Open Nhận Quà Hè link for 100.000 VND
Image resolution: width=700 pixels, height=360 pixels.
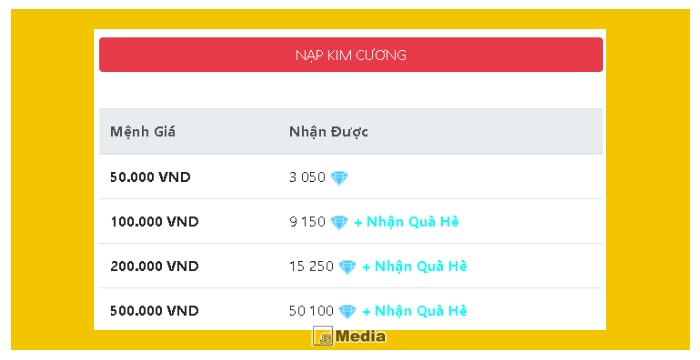(x=407, y=222)
